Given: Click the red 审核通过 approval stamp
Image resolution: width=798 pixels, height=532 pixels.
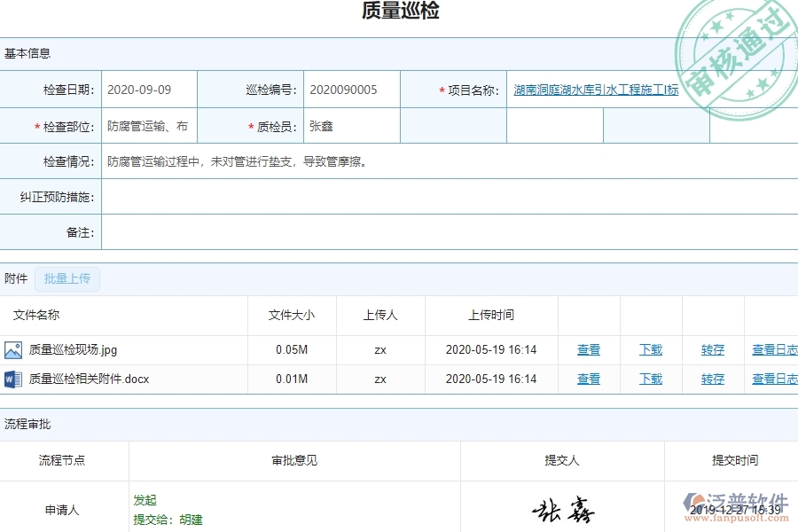Looking at the screenshot, I should coord(736,49).
